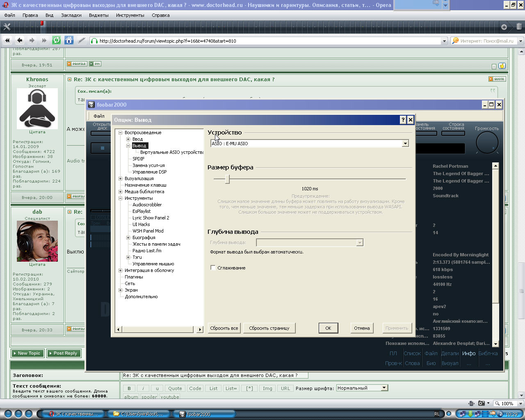Click Khronos user avatar image
This screenshot has height=420, width=525.
[x=37, y=109]
